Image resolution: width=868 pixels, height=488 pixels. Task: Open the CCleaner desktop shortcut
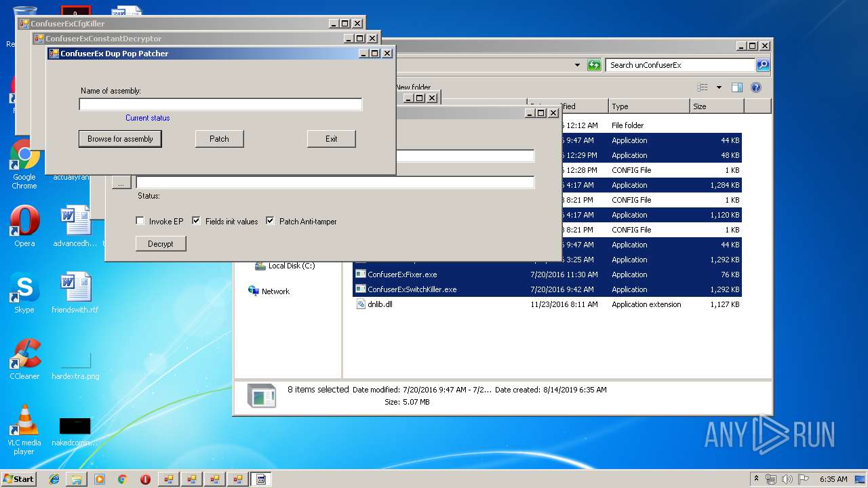24,359
